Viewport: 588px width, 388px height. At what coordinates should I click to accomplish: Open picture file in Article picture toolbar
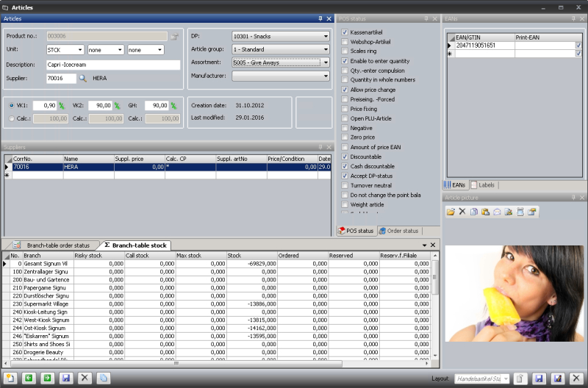point(451,212)
